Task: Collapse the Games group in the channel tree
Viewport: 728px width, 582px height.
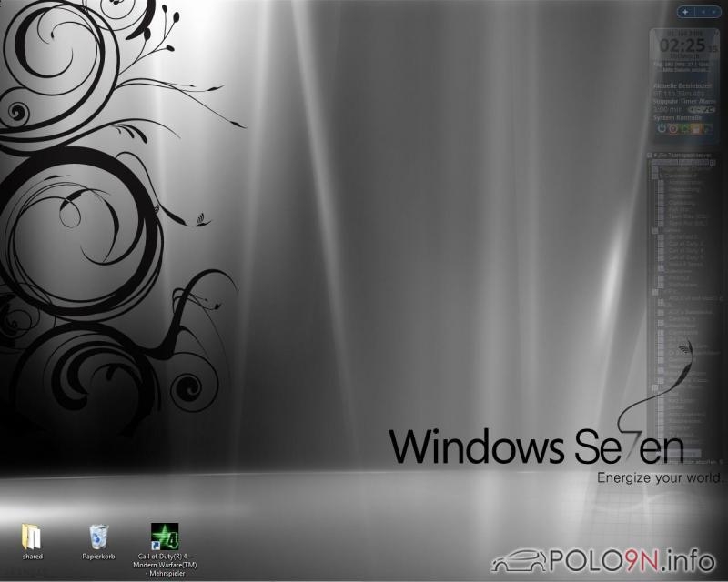Action: [654, 230]
